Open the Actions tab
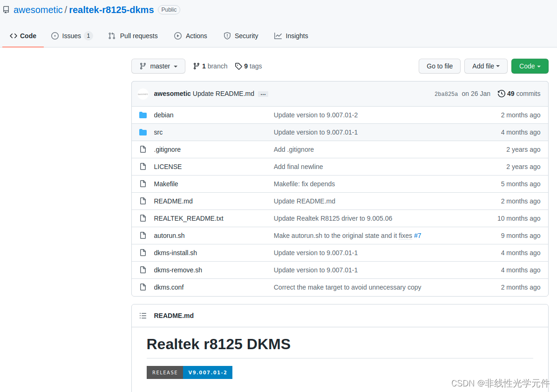The height and width of the screenshot is (392, 557). 191,36
